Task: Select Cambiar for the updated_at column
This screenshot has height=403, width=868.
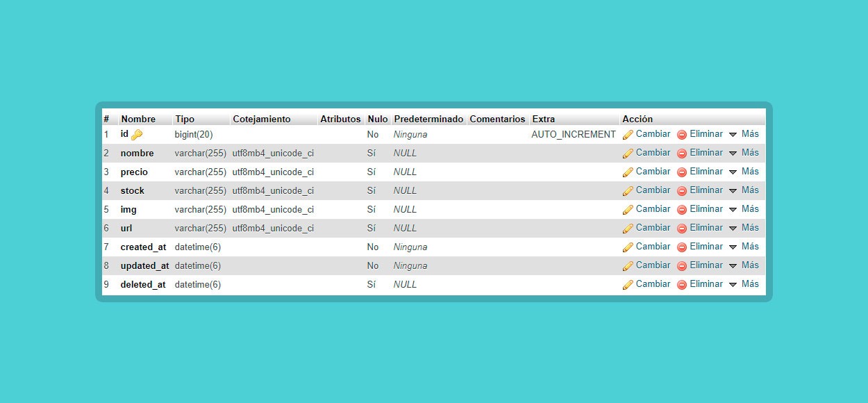Action: tap(653, 265)
